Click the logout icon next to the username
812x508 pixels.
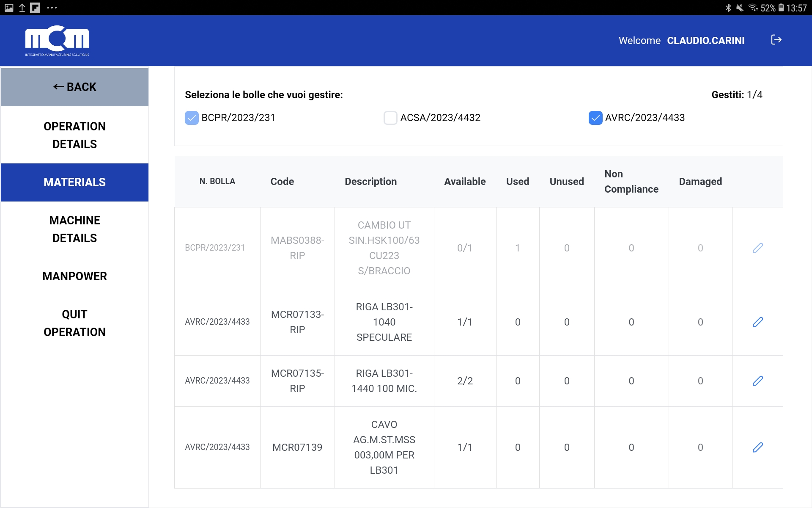pos(776,40)
